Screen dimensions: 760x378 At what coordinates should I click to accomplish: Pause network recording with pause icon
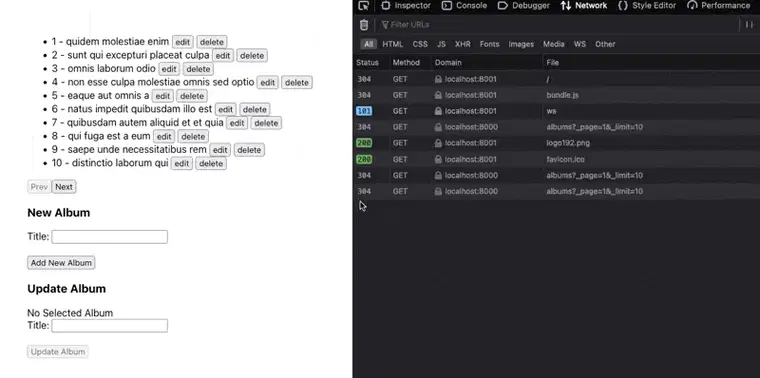tap(749, 25)
